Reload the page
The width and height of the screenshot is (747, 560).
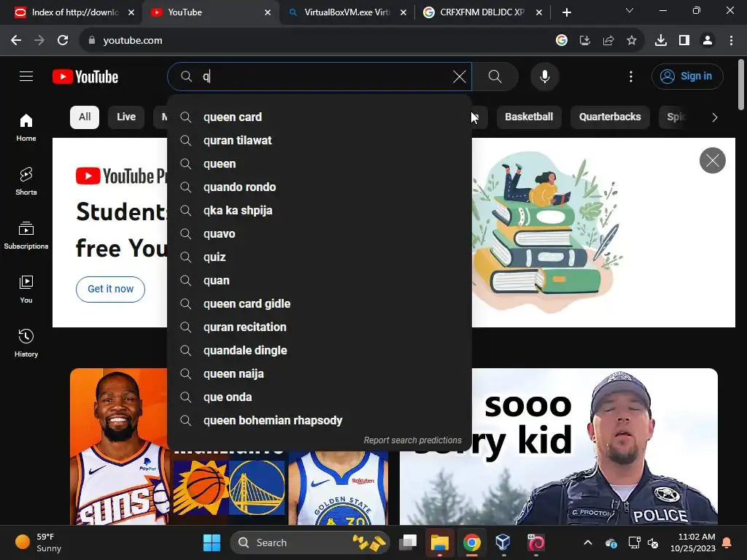63,41
